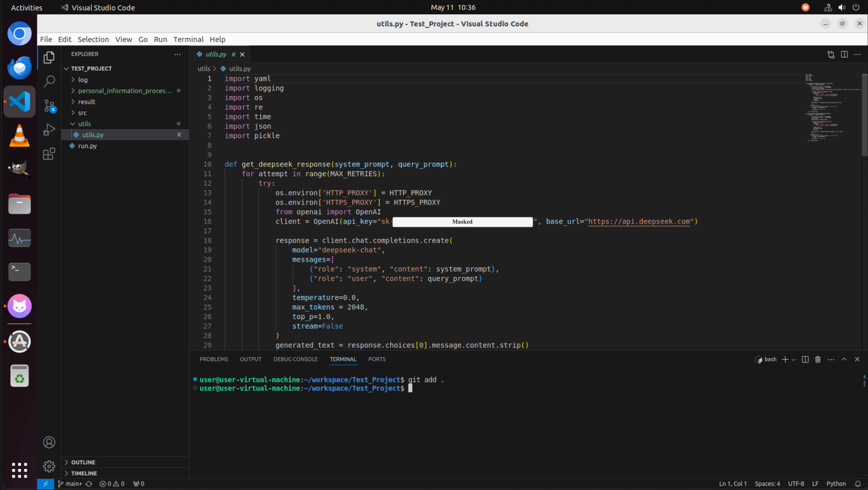This screenshot has width=868, height=490.
Task: Open editor more actions ellipsis
Action: pos(857,54)
